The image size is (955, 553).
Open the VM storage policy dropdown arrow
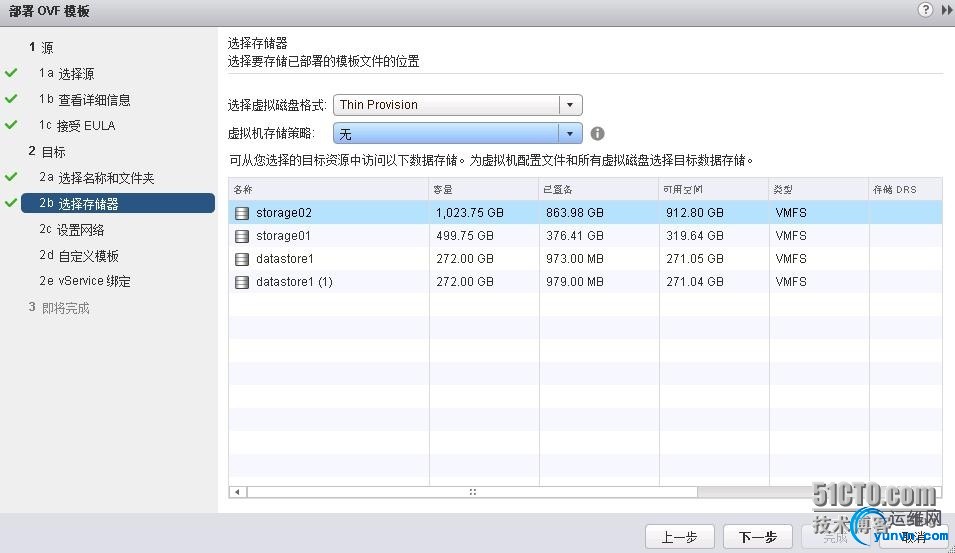coord(570,133)
